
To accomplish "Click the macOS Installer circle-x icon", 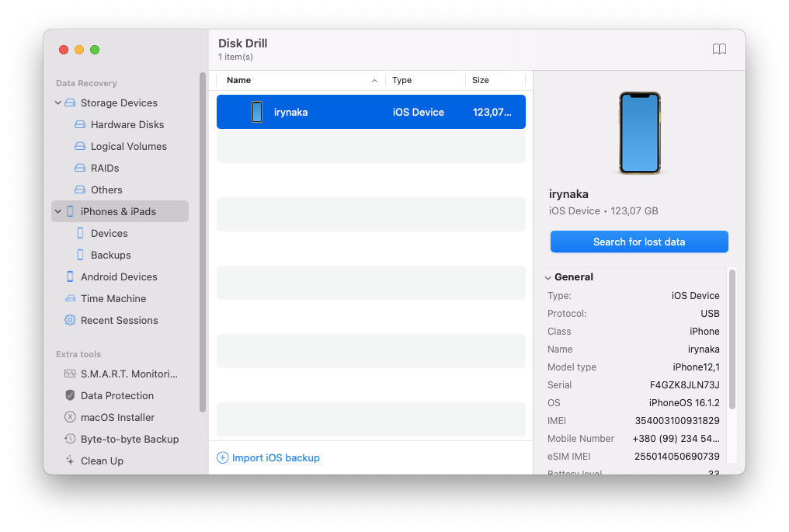I will [70, 417].
